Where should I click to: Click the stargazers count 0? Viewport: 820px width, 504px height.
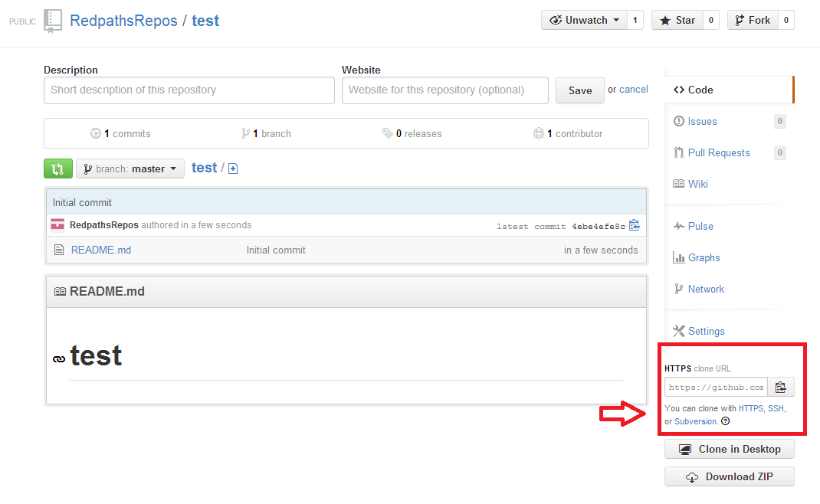coord(710,21)
